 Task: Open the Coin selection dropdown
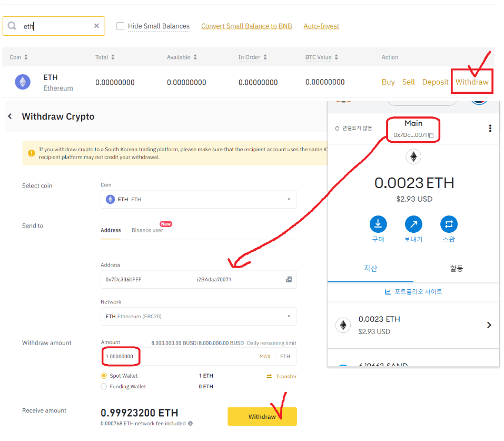pyautogui.click(x=199, y=200)
